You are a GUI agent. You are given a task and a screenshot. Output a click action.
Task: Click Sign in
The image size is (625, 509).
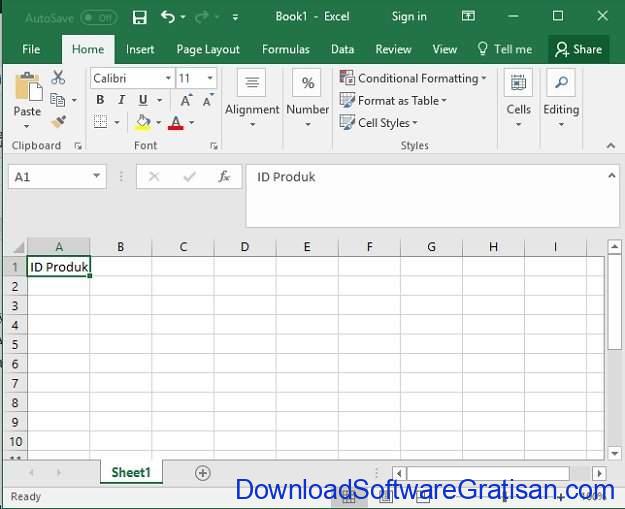coord(409,16)
